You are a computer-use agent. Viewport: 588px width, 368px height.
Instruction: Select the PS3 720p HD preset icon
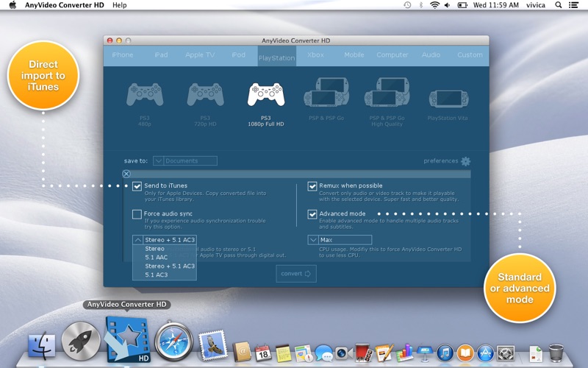(206, 95)
